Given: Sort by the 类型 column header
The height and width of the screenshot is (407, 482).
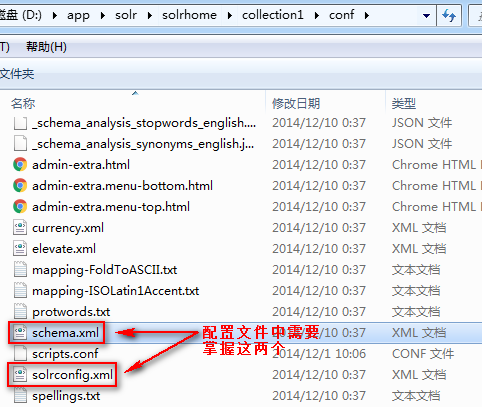Looking at the screenshot, I should (404, 104).
